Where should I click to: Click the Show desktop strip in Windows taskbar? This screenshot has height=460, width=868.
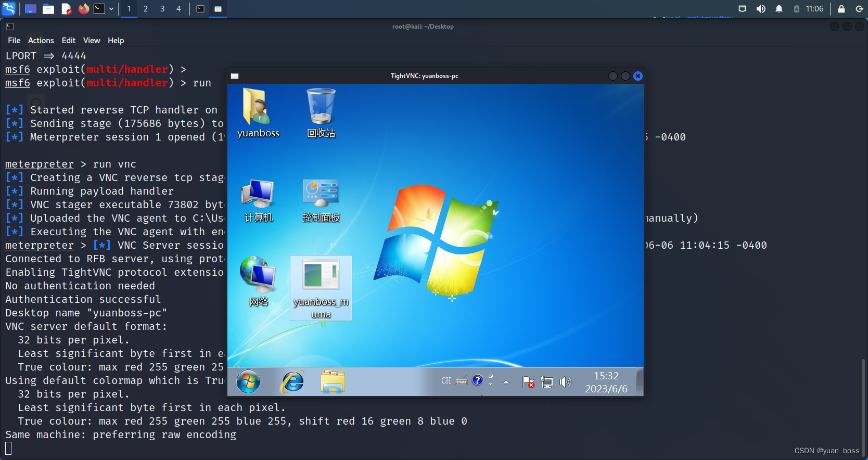click(x=640, y=382)
